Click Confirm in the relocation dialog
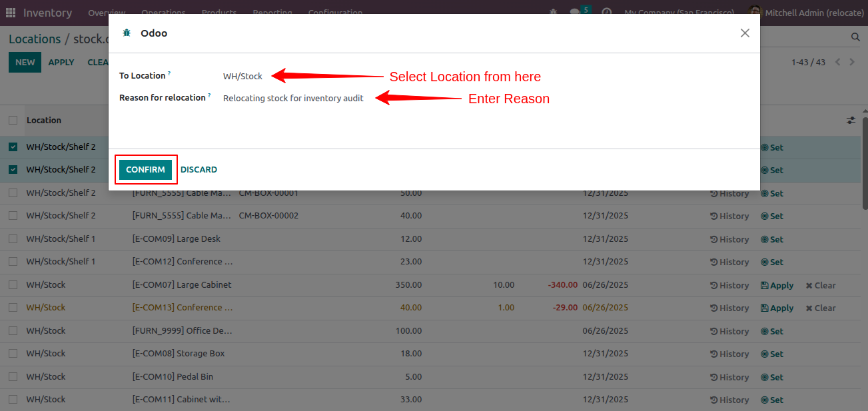Viewport: 868px width, 411px height. pos(145,170)
